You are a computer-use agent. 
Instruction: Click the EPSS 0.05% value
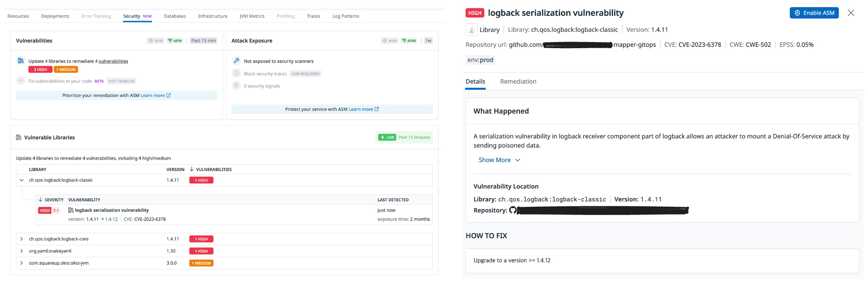pos(805,45)
